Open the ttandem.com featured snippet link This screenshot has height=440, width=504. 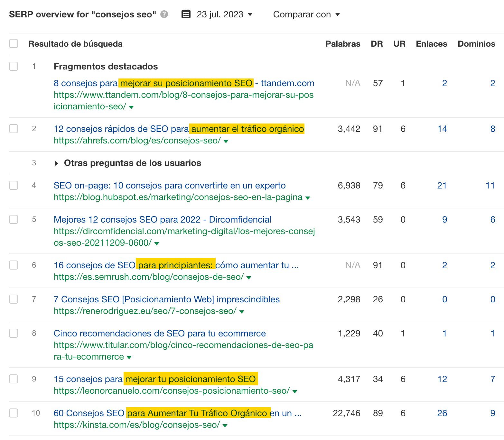pos(183,83)
